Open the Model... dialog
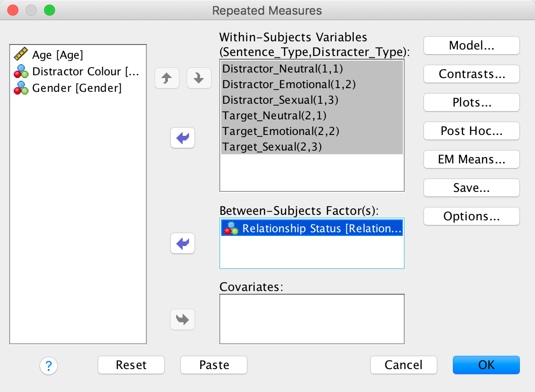The width and height of the screenshot is (535, 392). coord(471,45)
